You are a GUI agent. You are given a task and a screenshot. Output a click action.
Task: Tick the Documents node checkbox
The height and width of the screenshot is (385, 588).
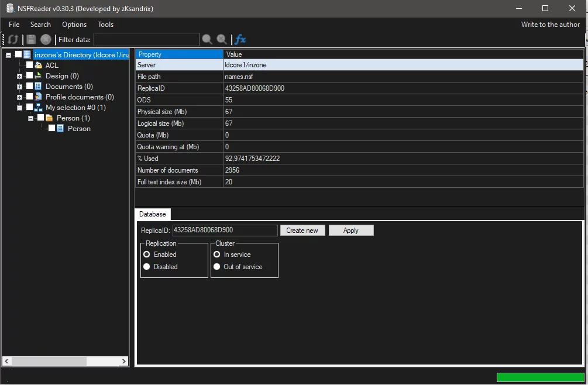click(29, 87)
